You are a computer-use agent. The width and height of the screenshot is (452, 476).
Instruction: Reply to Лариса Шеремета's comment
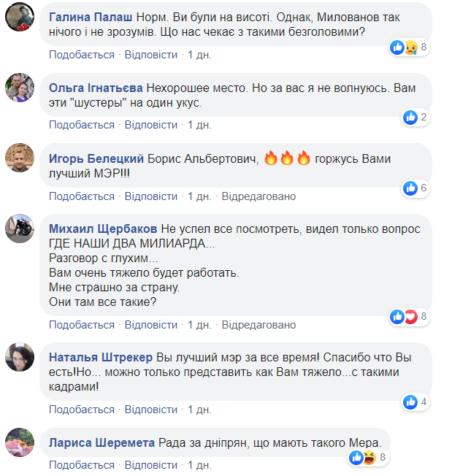pos(151,464)
